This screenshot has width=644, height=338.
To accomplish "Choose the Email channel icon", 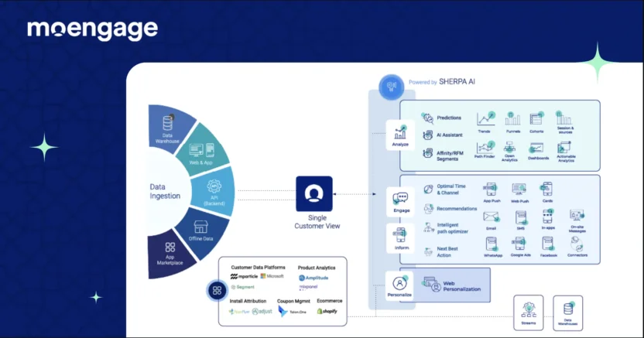I will pyautogui.click(x=491, y=217).
